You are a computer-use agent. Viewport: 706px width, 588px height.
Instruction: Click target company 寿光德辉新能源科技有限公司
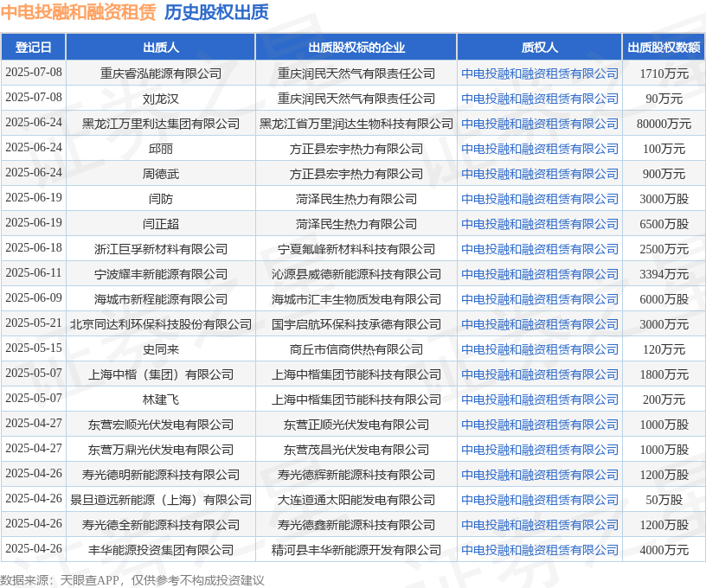(356, 475)
